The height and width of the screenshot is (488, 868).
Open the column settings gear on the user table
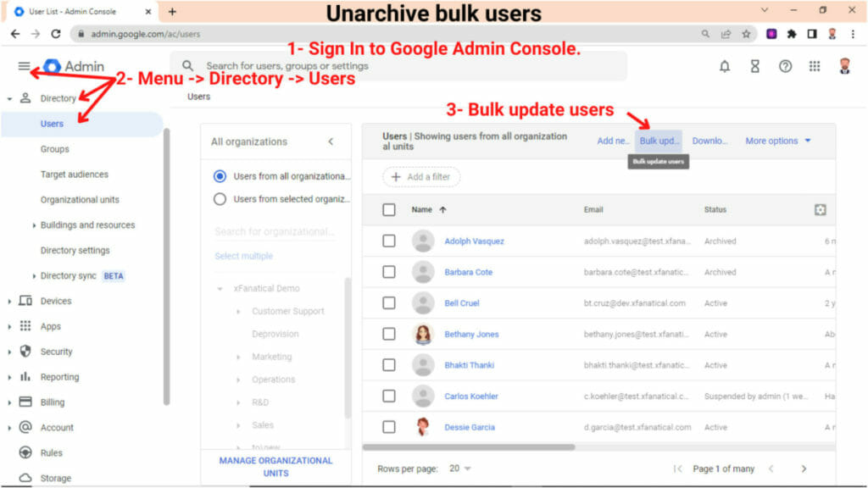coord(819,209)
